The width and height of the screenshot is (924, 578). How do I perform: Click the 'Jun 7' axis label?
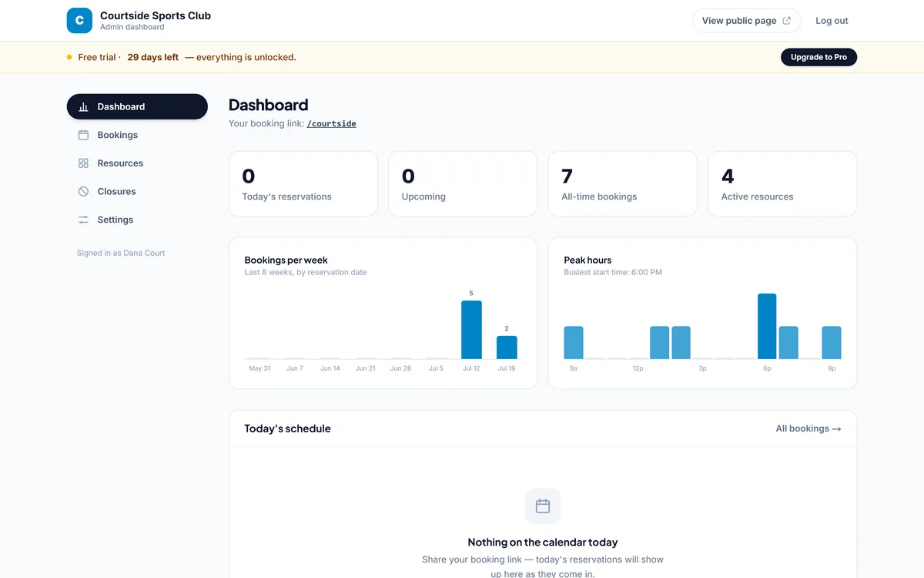(x=295, y=368)
